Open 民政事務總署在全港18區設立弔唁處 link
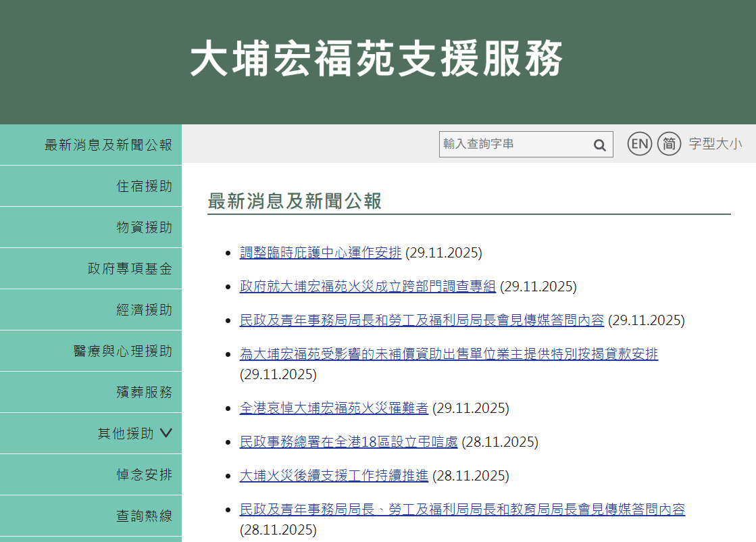Image resolution: width=756 pixels, height=542 pixels. [349, 442]
